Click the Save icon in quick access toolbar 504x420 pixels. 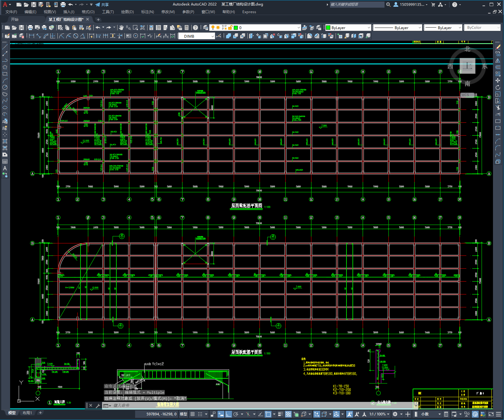[x=34, y=5]
